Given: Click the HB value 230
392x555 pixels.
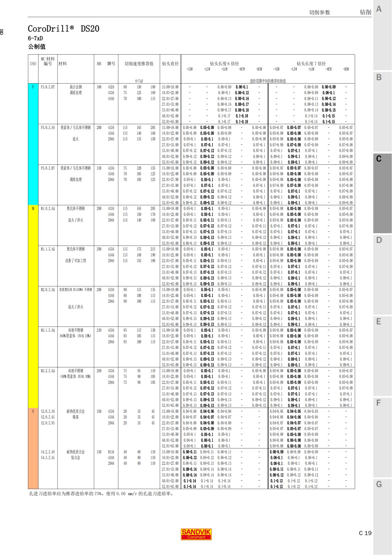Looking at the screenshot, I should click(99, 330).
